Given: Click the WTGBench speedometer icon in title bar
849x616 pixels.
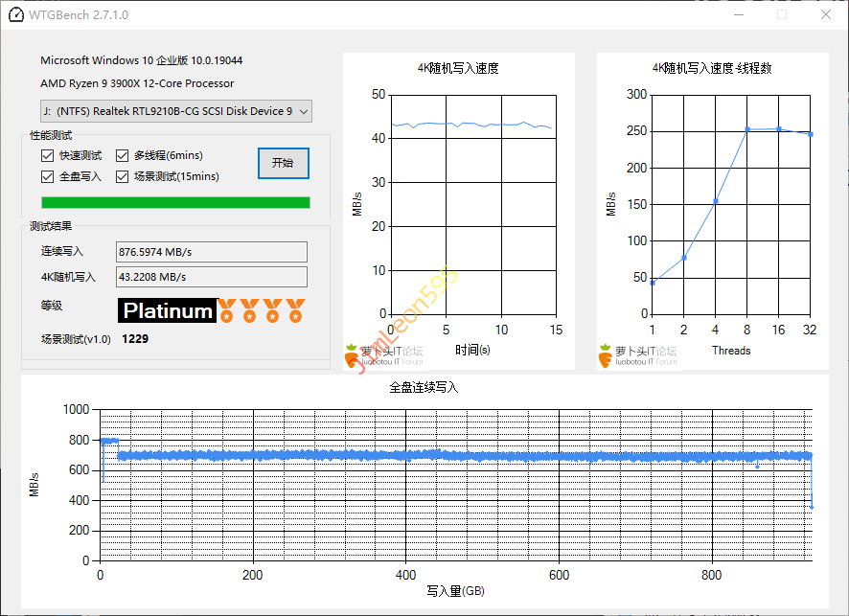Looking at the screenshot, I should pyautogui.click(x=16, y=14).
